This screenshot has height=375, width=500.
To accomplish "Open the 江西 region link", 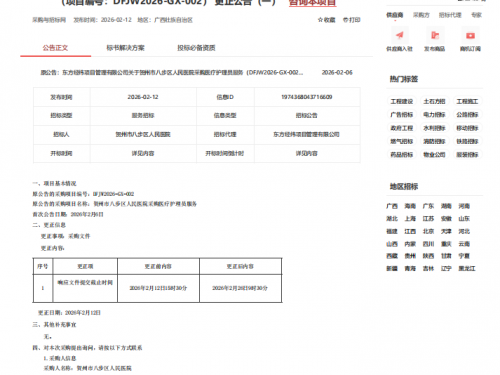I will [x=410, y=231].
